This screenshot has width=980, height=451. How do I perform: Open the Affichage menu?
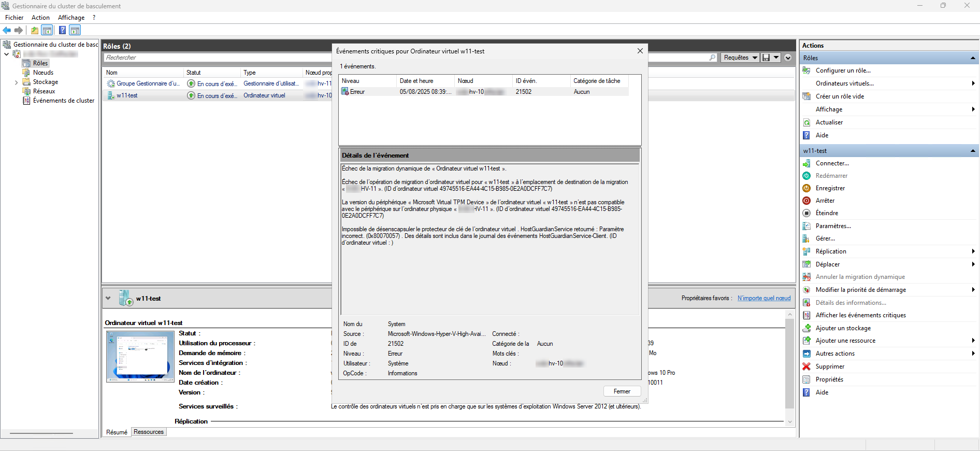click(71, 18)
